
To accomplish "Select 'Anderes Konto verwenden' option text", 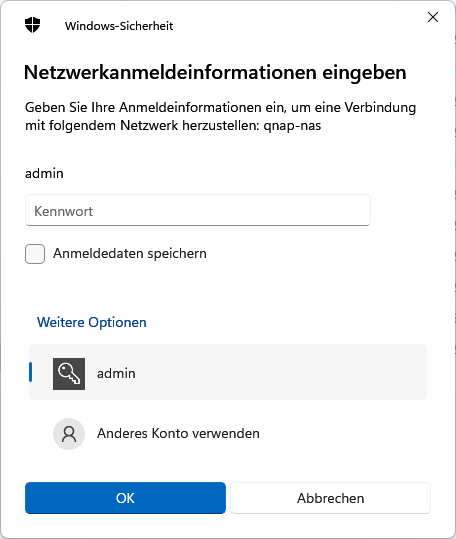I will 178,433.
